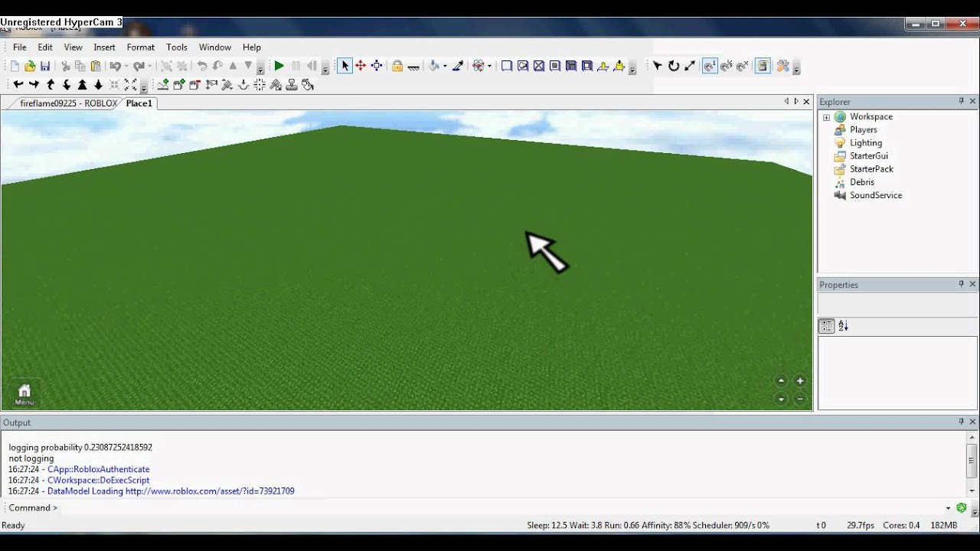Select Players in Explorer
Screen dimensions: 980x551
863,130
